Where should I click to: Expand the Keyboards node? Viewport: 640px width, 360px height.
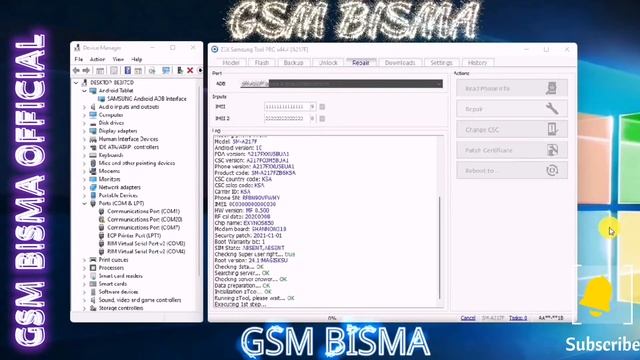84,155
